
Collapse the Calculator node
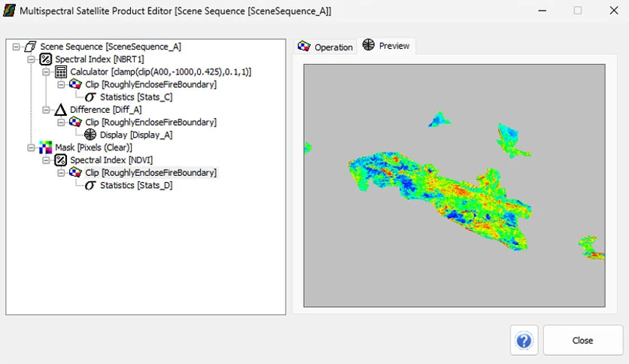click(x=46, y=71)
